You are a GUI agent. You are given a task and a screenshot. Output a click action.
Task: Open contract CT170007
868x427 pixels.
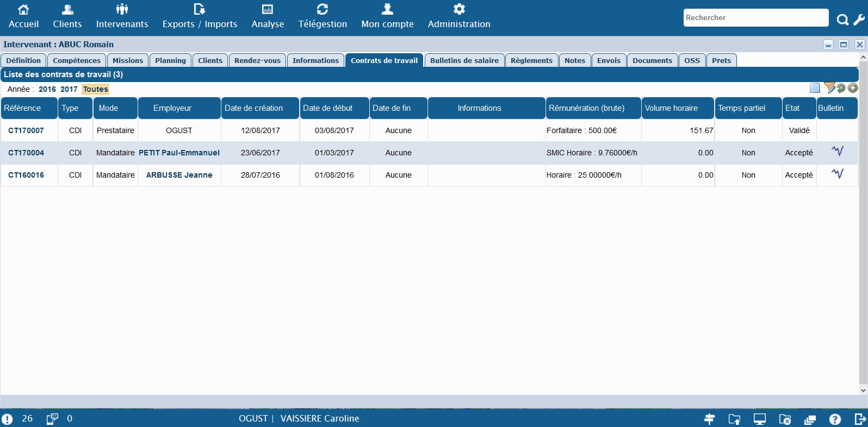point(26,130)
